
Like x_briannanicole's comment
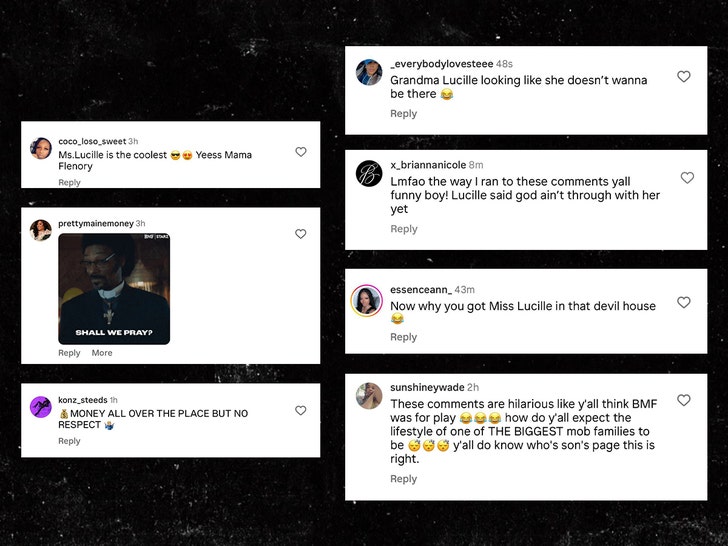click(687, 178)
